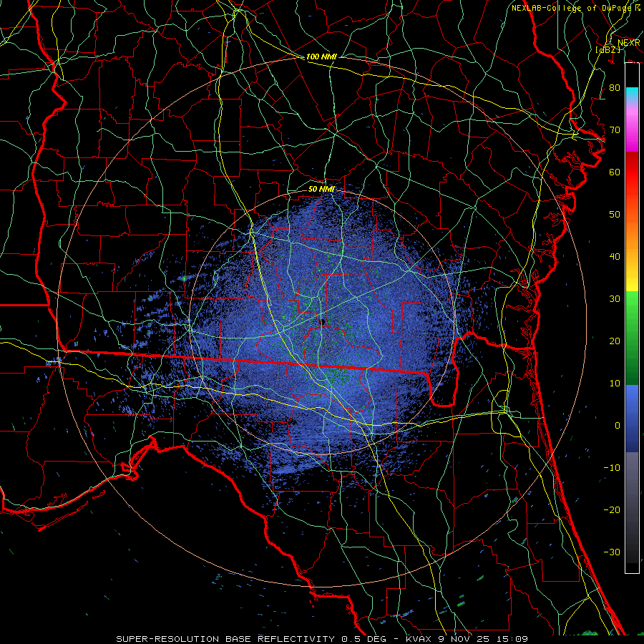Click the '-20' value on the dBZ scale
Image resolution: width=644 pixels, height=644 pixels.
[612, 510]
